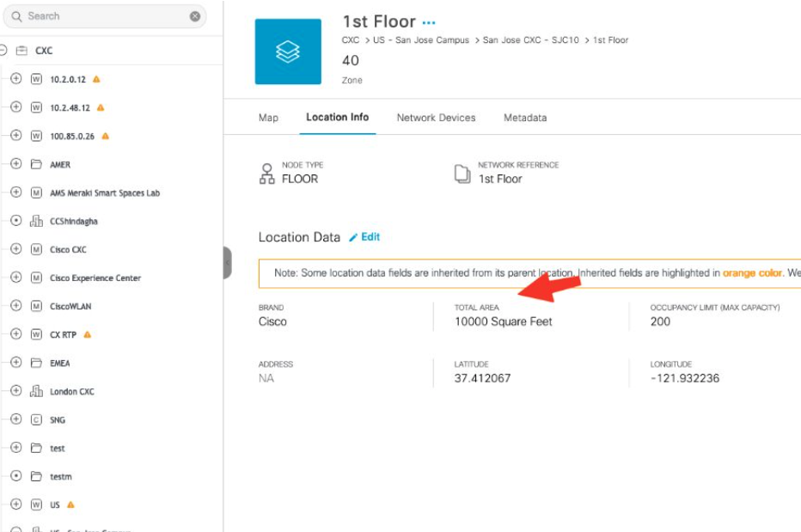This screenshot has width=801, height=532.
Task: Open the Network Devices tab
Action: (x=436, y=118)
